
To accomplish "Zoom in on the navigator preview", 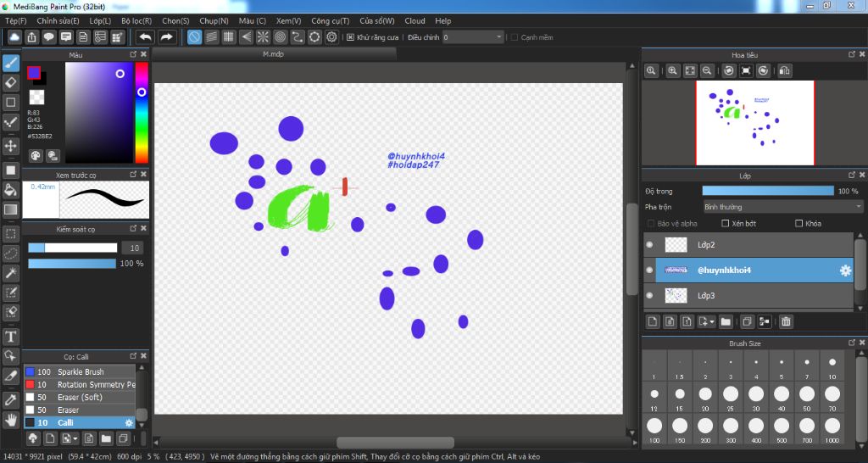I will pyautogui.click(x=672, y=71).
